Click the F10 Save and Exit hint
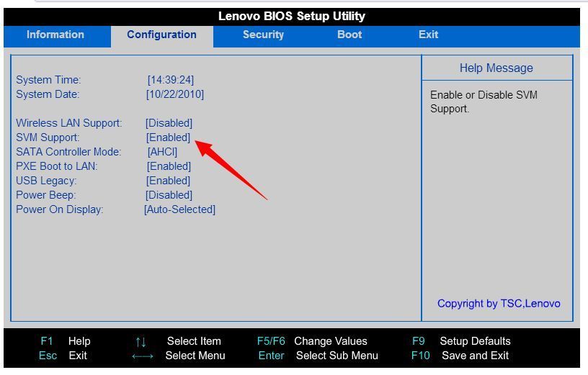Image resolution: width=588 pixels, height=375 pixels. point(460,356)
